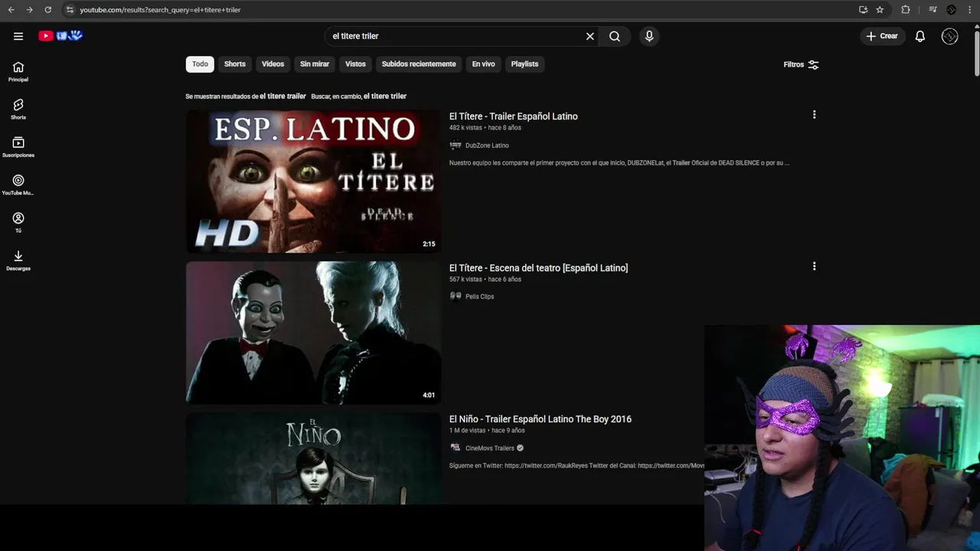Select the Videos filter chip
Viewport: 980px width, 551px height.
pos(273,64)
